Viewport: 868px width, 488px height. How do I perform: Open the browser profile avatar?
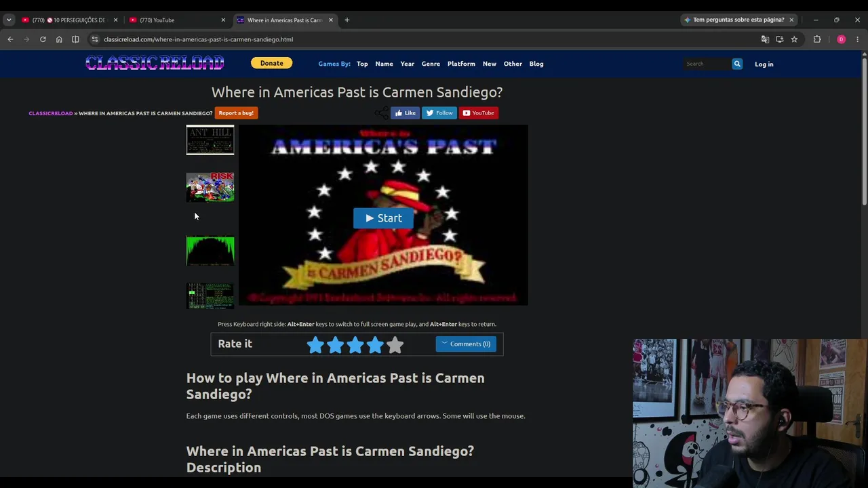(x=841, y=39)
